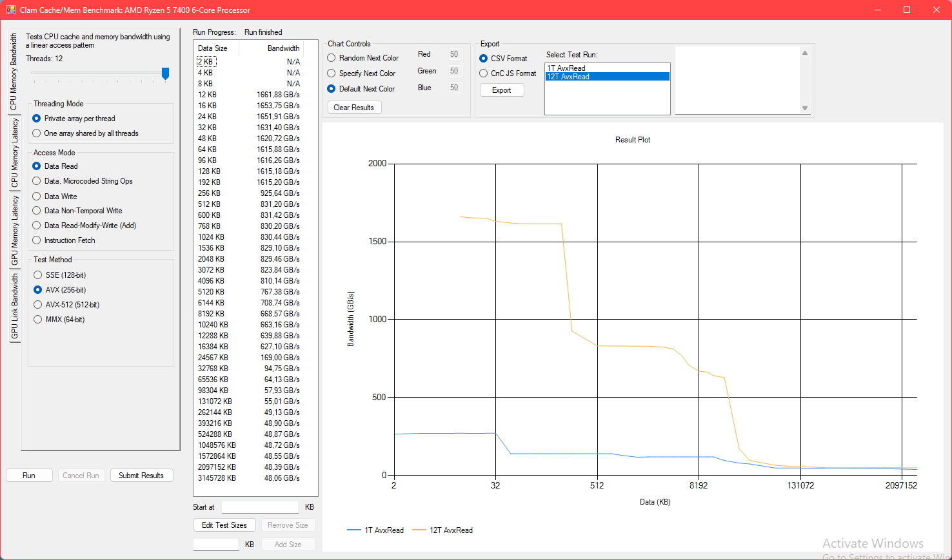Choose Data Write access mode
This screenshot has width=952, height=560.
coord(37,197)
